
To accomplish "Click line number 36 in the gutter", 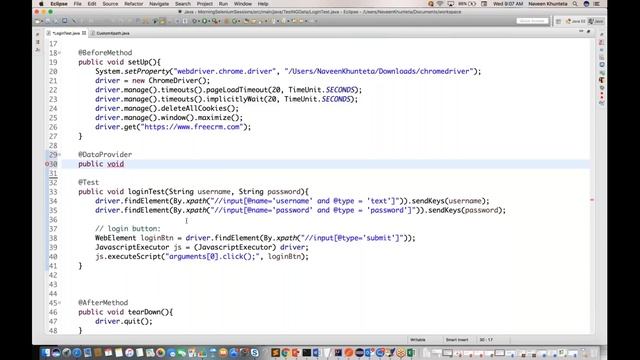I will point(53,220).
